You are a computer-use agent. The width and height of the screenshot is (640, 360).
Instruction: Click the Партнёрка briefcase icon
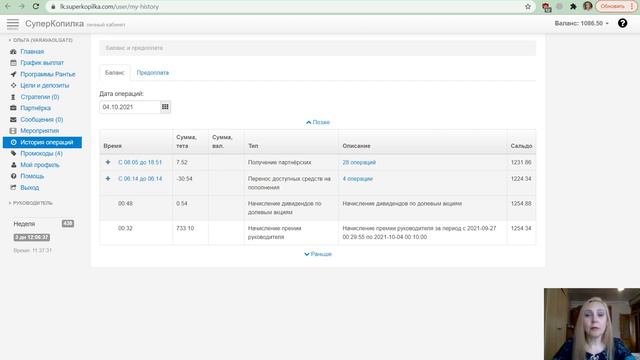click(13, 108)
